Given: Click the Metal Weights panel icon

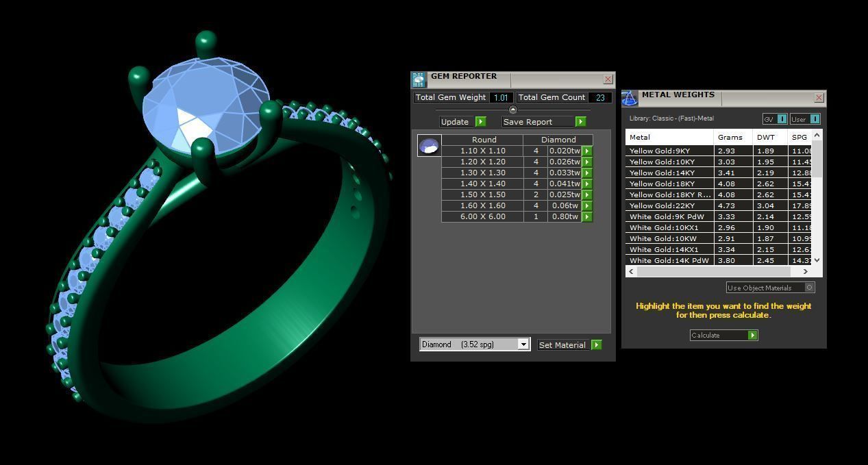Looking at the screenshot, I should click(x=630, y=99).
